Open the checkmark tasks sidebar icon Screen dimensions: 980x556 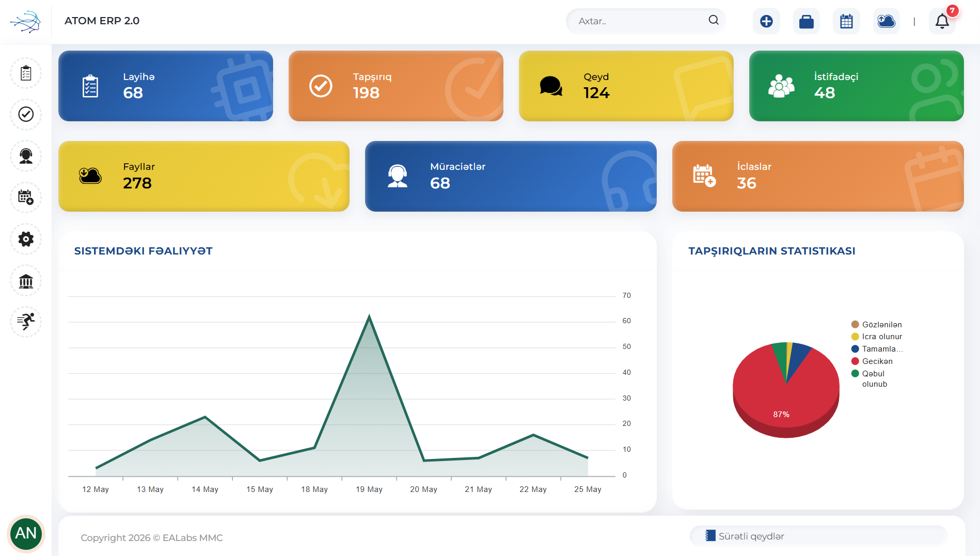(26, 114)
